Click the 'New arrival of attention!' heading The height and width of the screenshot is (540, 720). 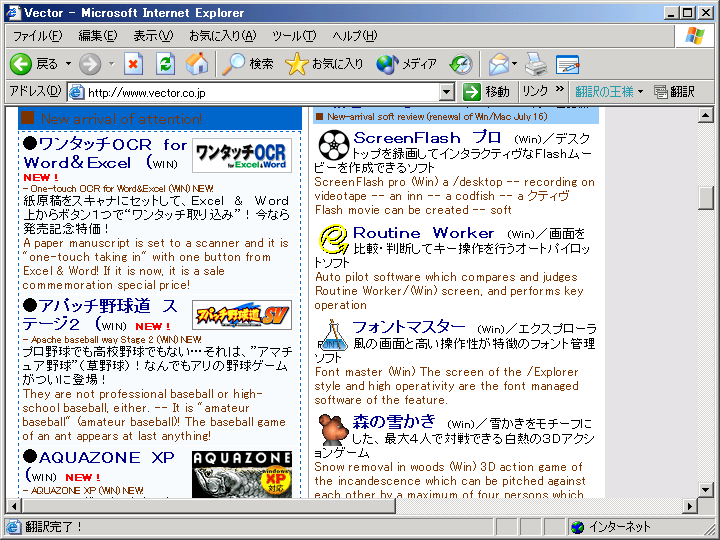click(121, 119)
